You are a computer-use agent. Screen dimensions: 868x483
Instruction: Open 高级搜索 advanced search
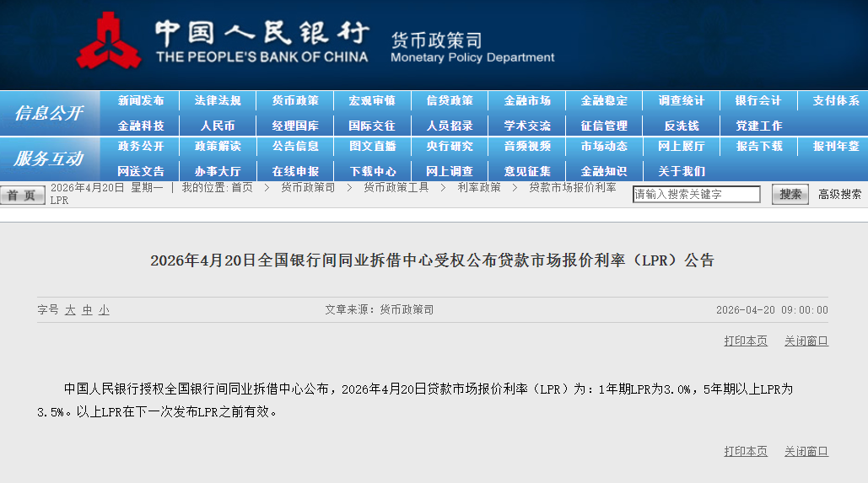(840, 194)
